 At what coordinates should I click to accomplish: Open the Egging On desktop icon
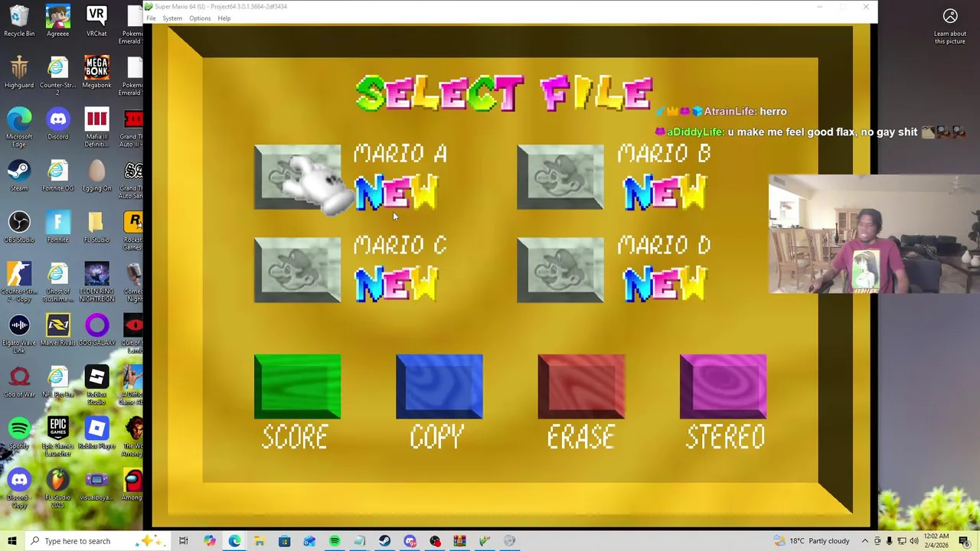[96, 175]
